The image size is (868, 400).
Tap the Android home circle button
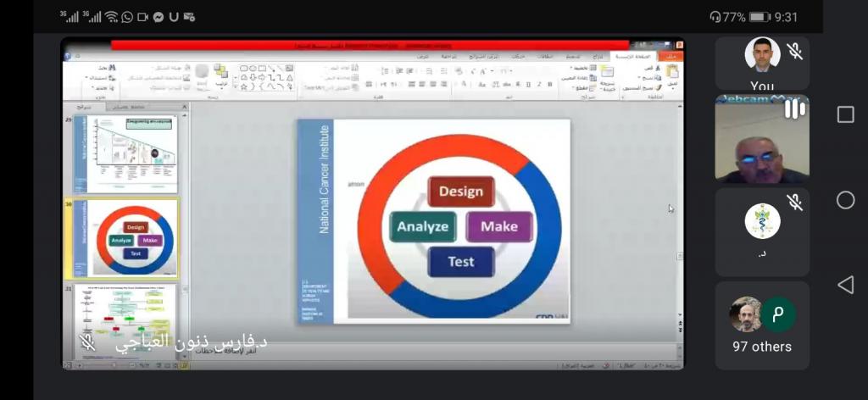click(x=845, y=200)
